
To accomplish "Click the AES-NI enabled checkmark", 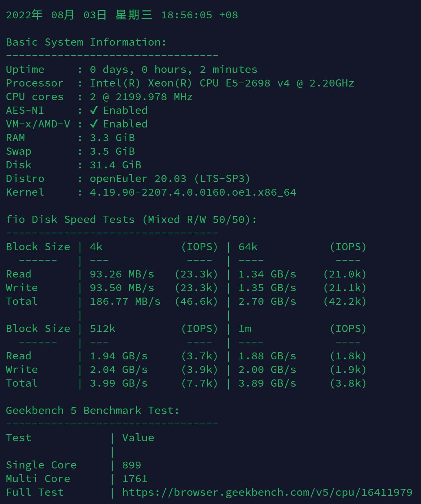I will [x=94, y=110].
